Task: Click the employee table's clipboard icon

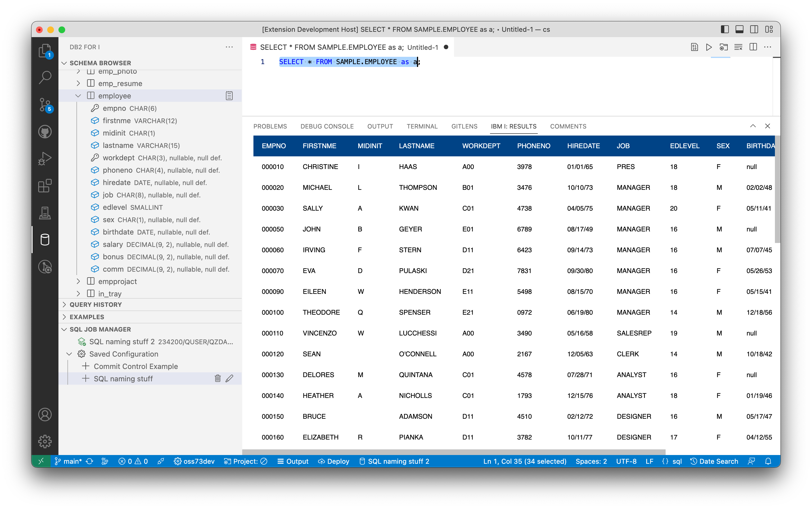Action: coord(229,96)
